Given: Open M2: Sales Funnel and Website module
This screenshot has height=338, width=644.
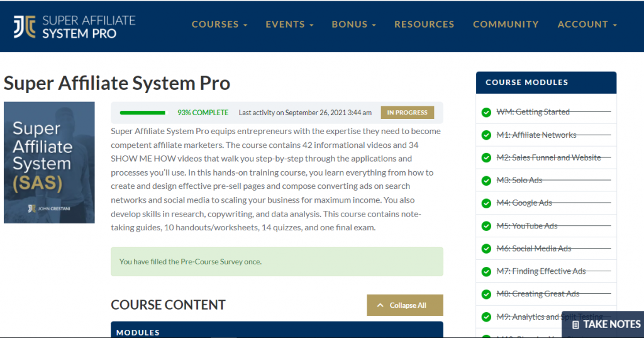Looking at the screenshot, I should pos(548,157).
